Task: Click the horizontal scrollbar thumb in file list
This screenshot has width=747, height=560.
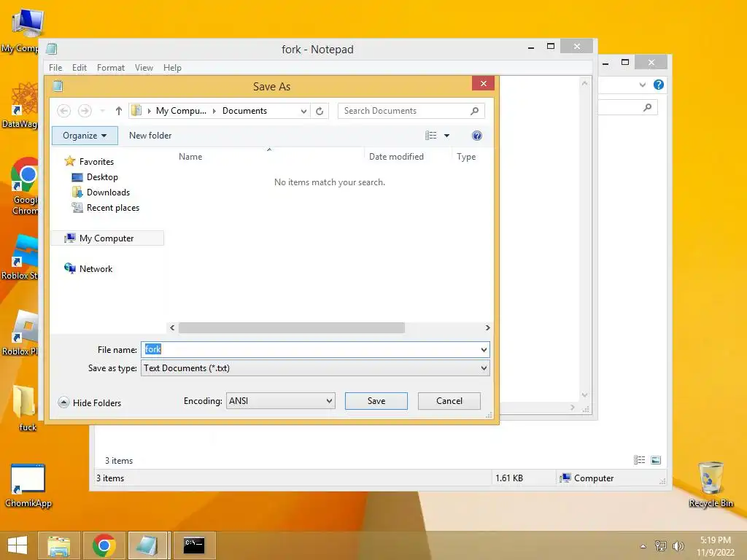Action: (x=292, y=327)
